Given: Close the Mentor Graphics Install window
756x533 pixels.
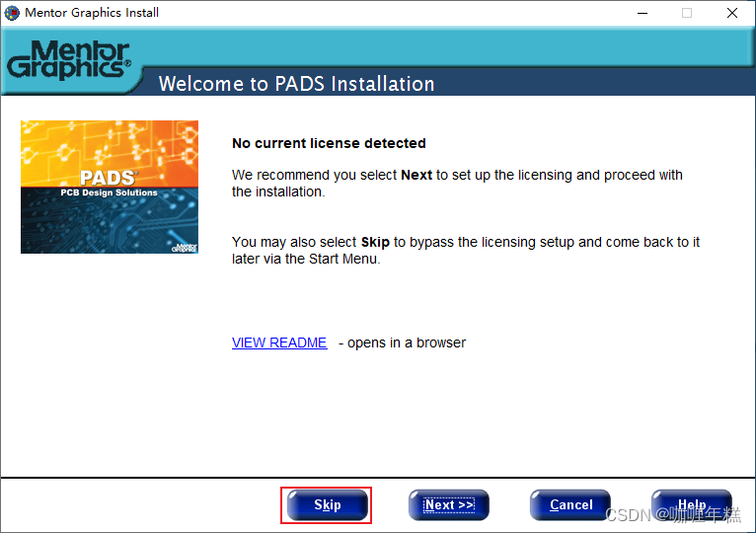Looking at the screenshot, I should [x=732, y=13].
